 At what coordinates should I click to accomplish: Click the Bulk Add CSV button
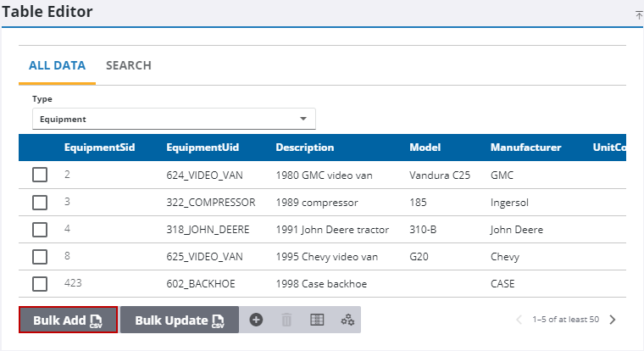point(69,320)
